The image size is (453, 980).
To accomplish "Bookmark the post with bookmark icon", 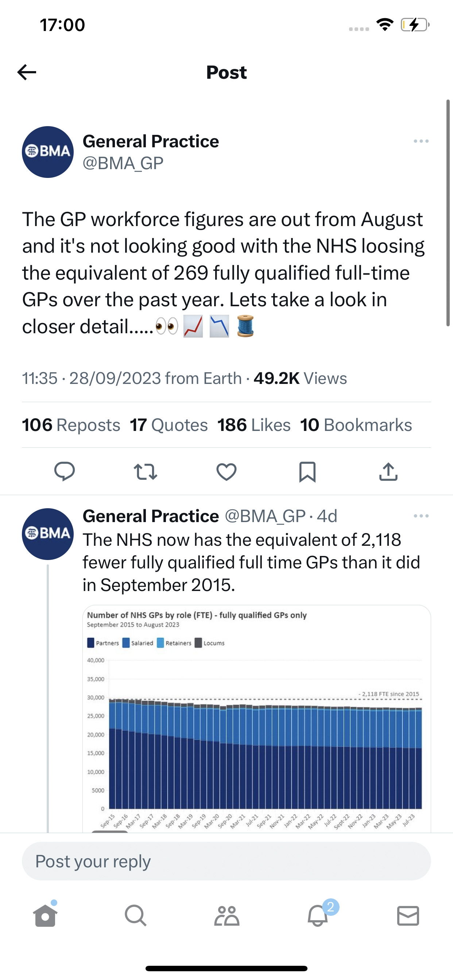I will coord(307,472).
